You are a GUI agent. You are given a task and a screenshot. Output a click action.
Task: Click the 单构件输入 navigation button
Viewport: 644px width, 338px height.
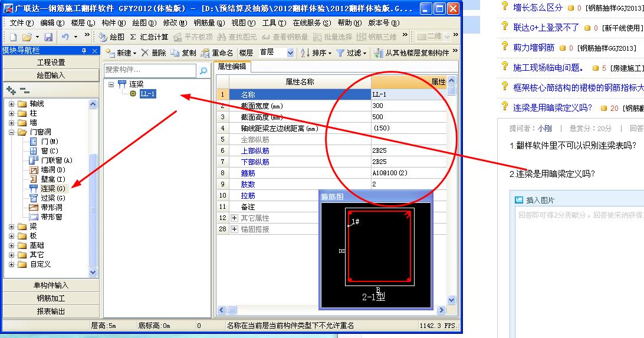pos(51,286)
